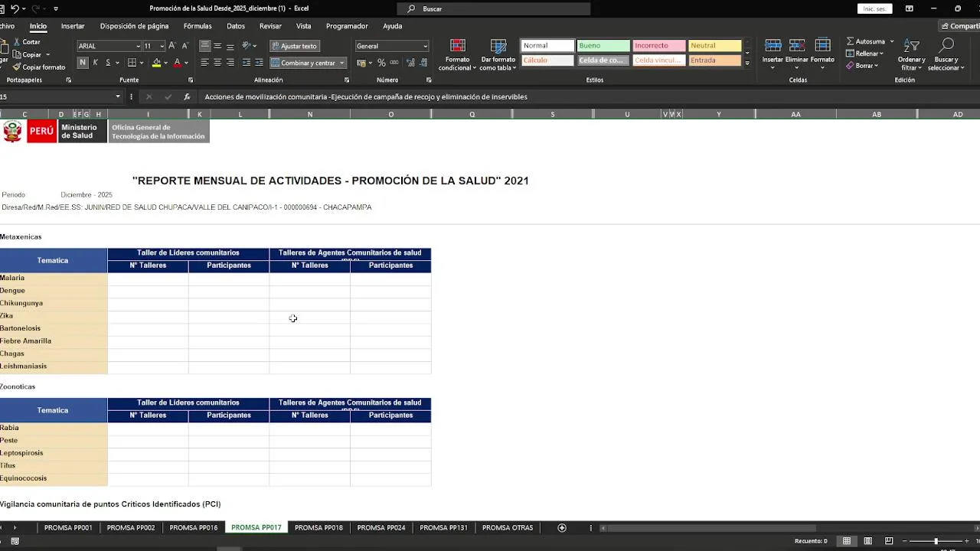The image size is (980, 551).
Task: Switch to PROMSA PP018 sheet tab
Action: (x=318, y=528)
